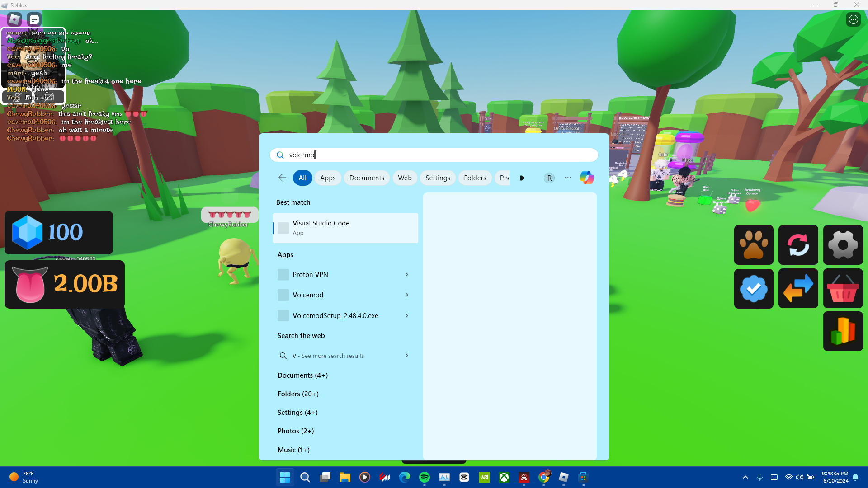
Task: Open the gear settings button in game
Action: point(843,245)
